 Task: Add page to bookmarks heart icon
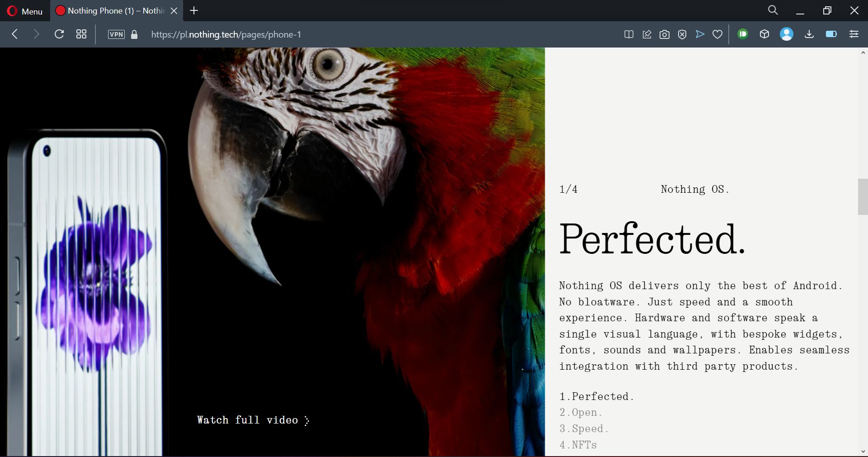point(717,34)
